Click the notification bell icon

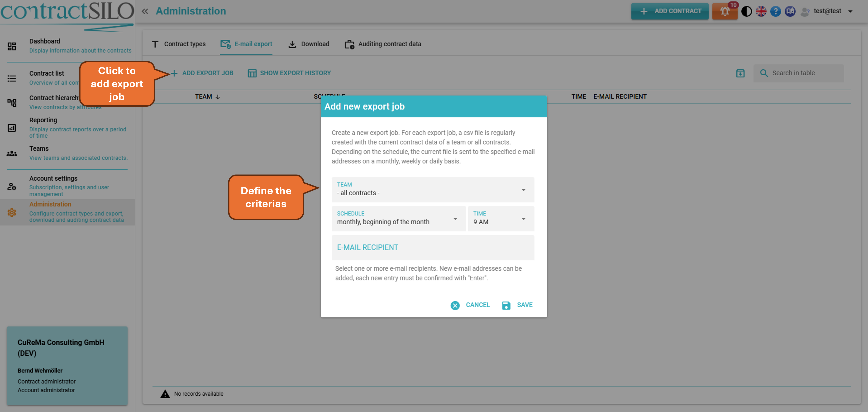(x=724, y=11)
